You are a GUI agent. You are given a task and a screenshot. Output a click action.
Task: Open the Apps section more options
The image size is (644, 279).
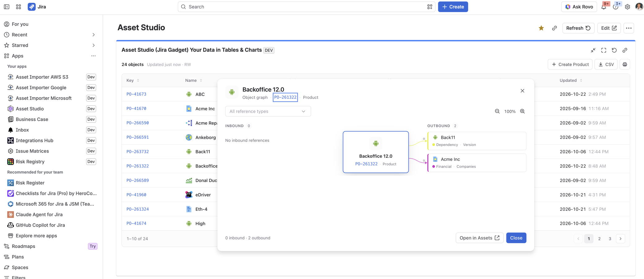tap(93, 56)
